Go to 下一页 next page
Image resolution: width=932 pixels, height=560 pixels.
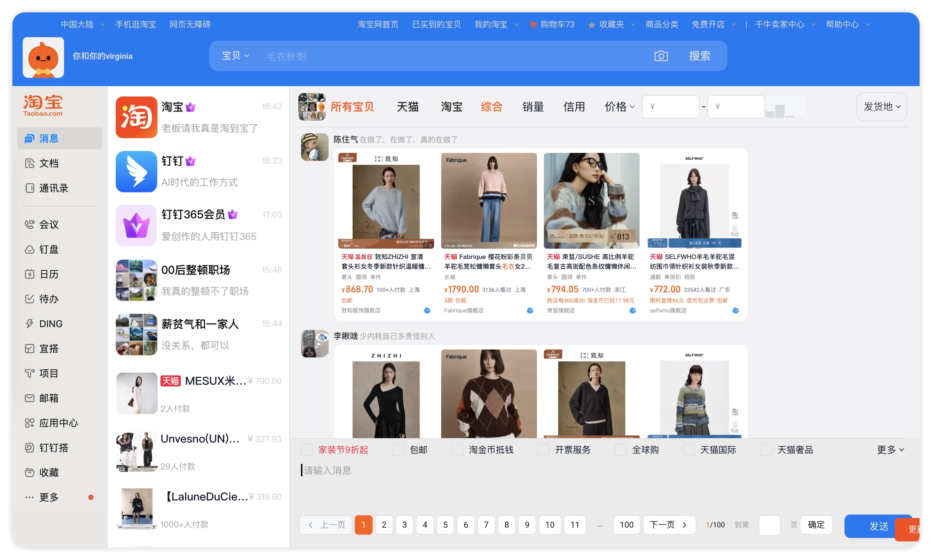pos(669,525)
